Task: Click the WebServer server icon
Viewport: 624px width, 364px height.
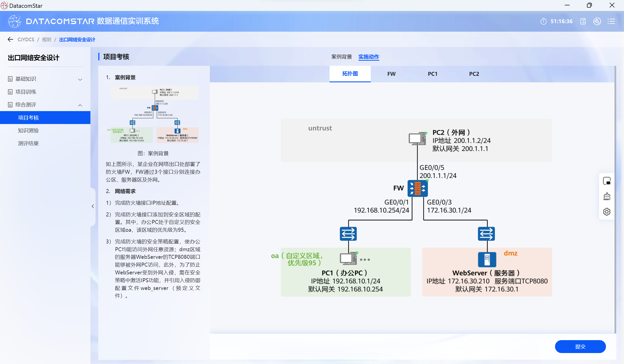Action: 487,259
